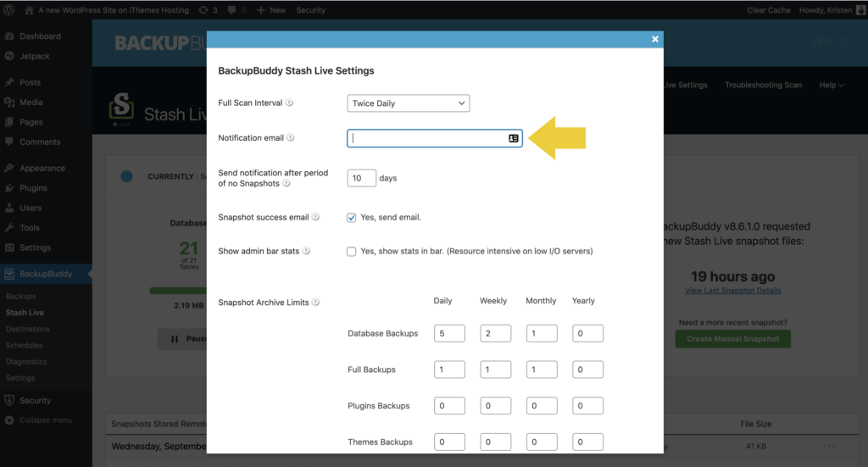This screenshot has width=868, height=467.
Task: Show help tip for no Snapshots period
Action: click(x=287, y=183)
